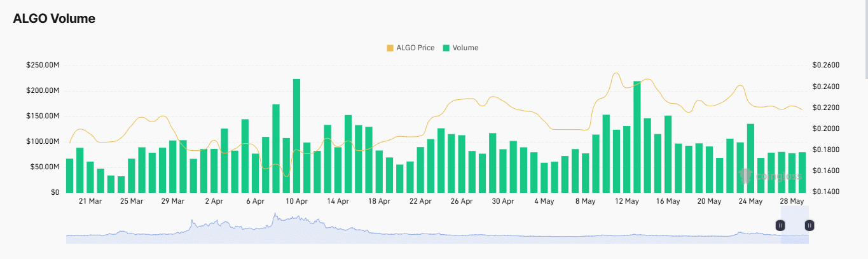Image resolution: width=868 pixels, height=259 pixels.
Task: Toggle the ALGO Price legend series
Action: tap(410, 48)
